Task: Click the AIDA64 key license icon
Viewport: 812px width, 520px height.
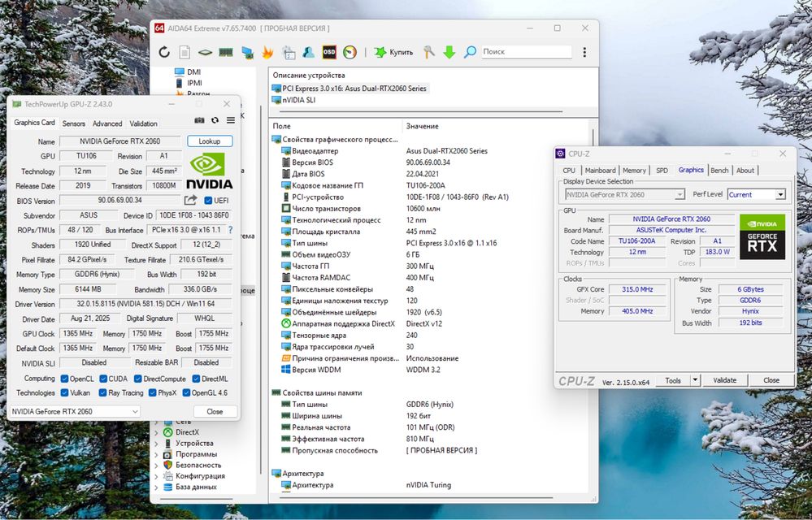Action: 429,52
